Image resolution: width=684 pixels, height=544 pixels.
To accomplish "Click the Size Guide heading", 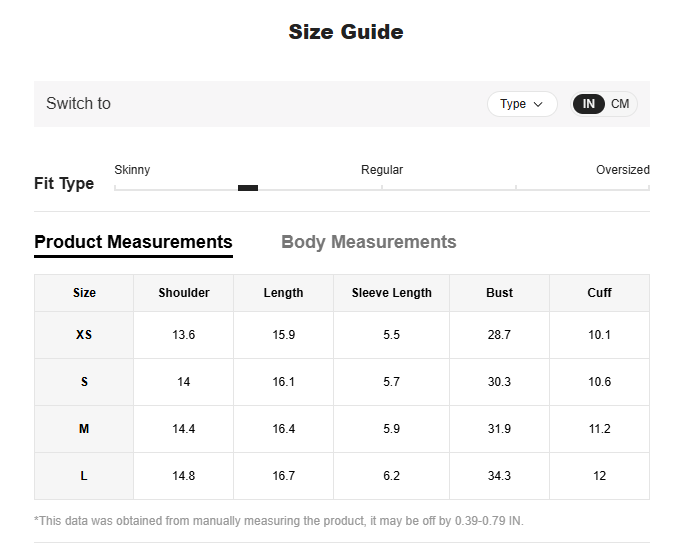I will click(x=346, y=32).
